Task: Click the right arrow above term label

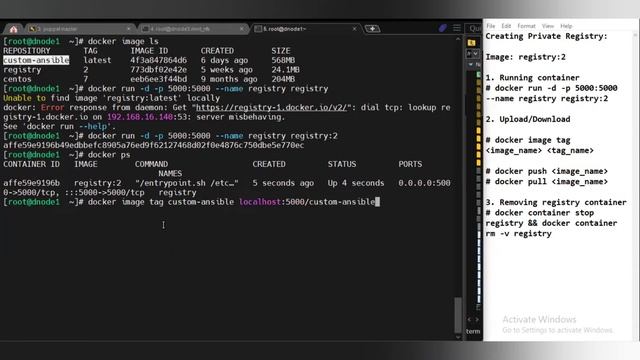Action: [477, 319]
